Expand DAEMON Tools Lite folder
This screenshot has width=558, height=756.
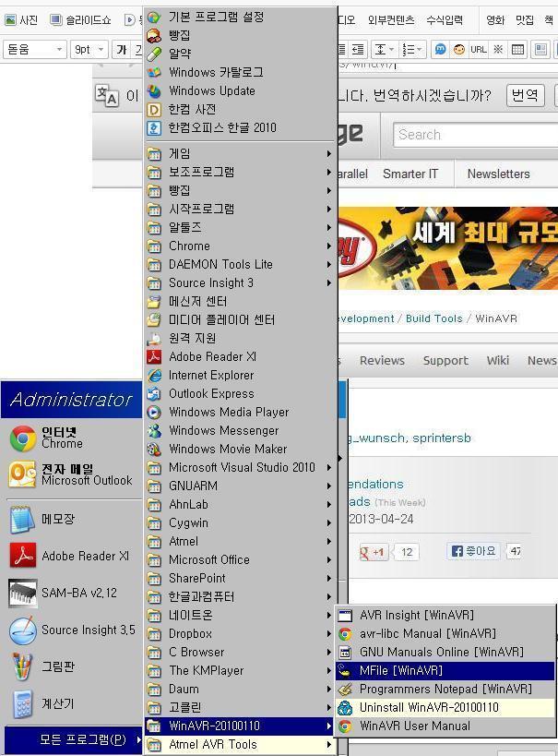tap(240, 264)
